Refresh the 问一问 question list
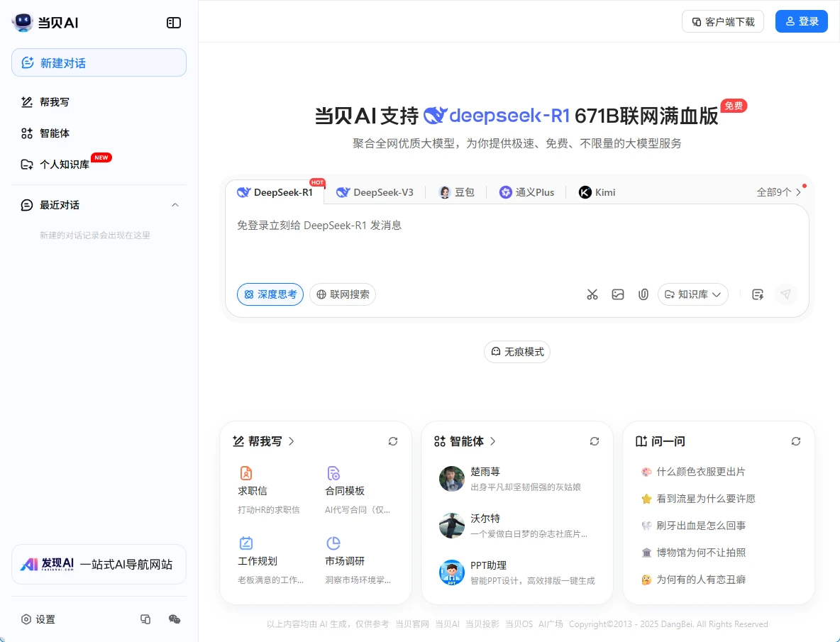Screen dimensions: 840x642 tap(796, 441)
